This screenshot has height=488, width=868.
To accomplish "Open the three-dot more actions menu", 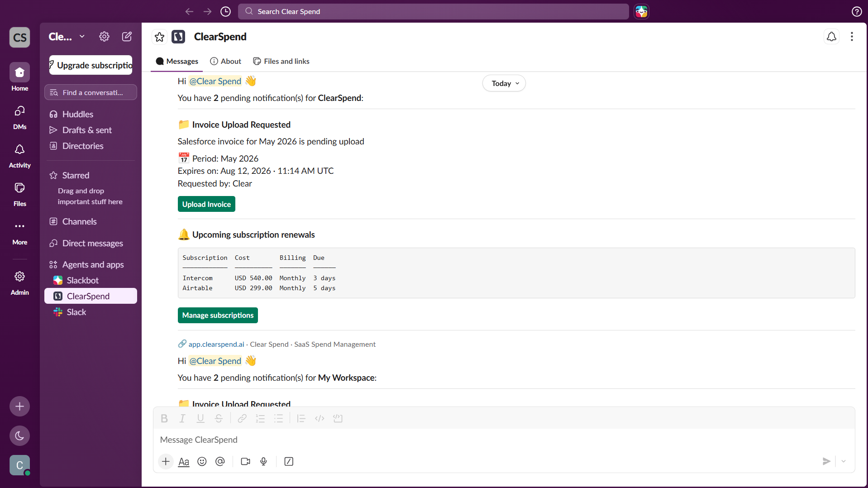I will click(x=852, y=37).
